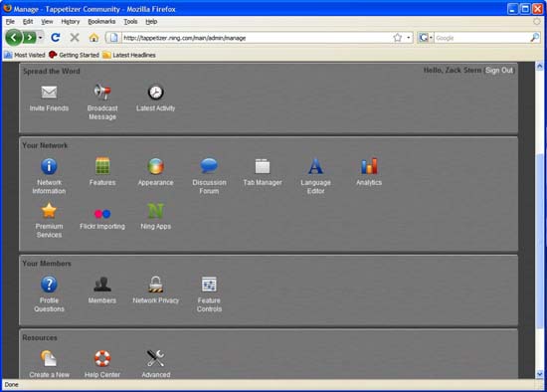Open the Language Editor icon
The image size is (547, 392).
pyautogui.click(x=315, y=166)
